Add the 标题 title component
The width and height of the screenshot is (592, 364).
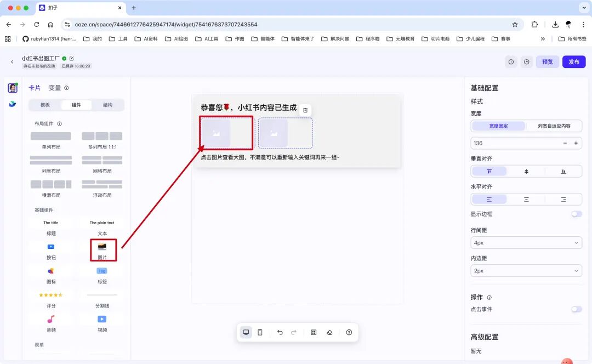[x=51, y=228]
